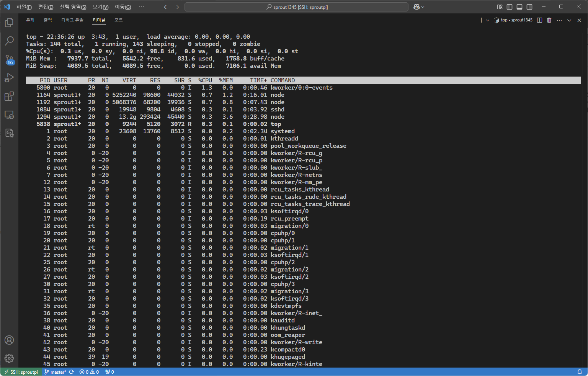Open Source Control view with 1K+ badge
The image size is (588, 376).
pyautogui.click(x=9, y=59)
